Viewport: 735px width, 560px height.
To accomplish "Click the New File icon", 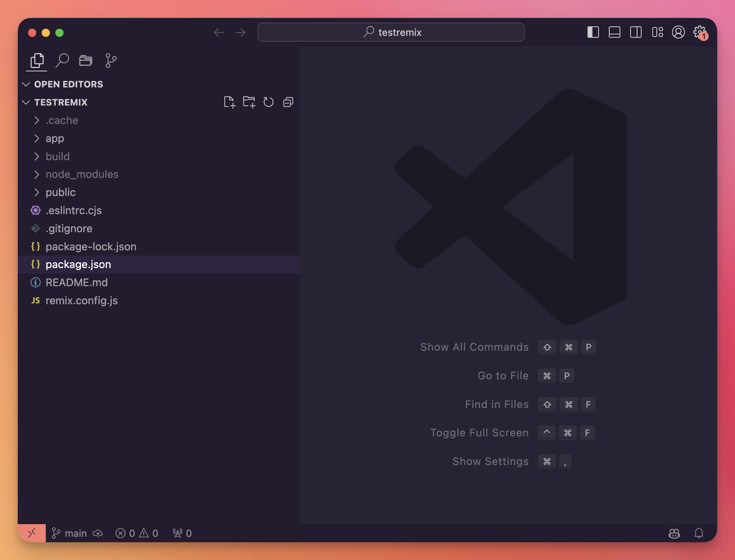I will point(230,102).
